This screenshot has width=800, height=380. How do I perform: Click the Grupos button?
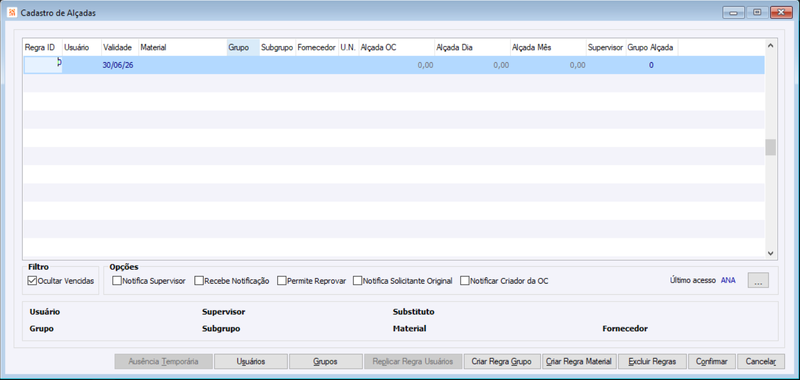pyautogui.click(x=326, y=362)
